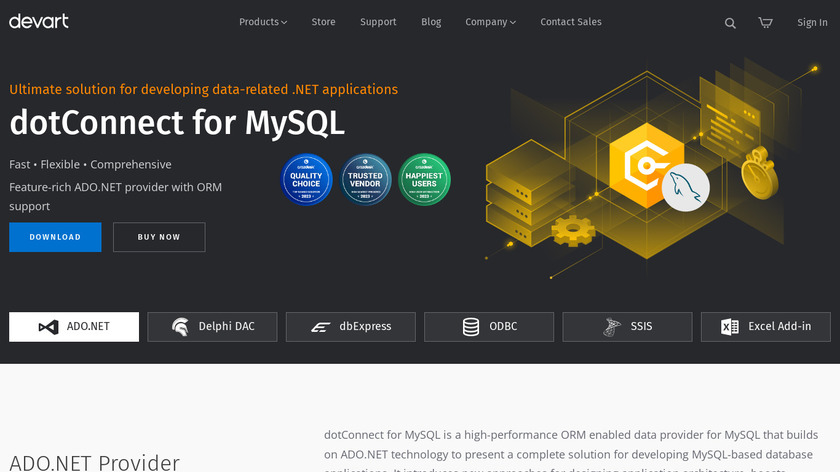Screen dimensions: 840x472
Task: Click the dotConnect for MySQL heading
Action: point(177,123)
